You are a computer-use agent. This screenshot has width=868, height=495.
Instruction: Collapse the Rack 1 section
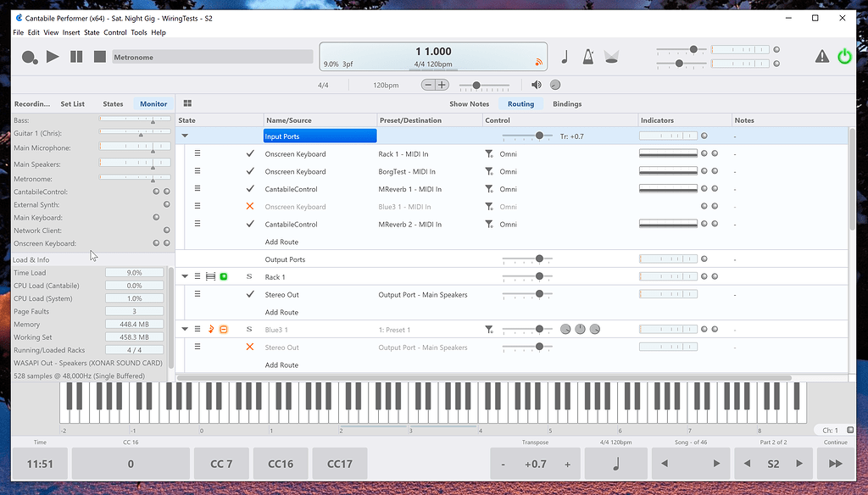click(185, 276)
